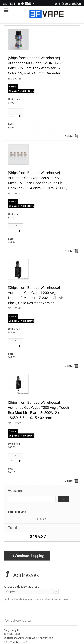Screen dimensions: 84x644
Task: Delete Zeus Z1 KA1 coil with trash icon
Action: click(x=76, y=251)
